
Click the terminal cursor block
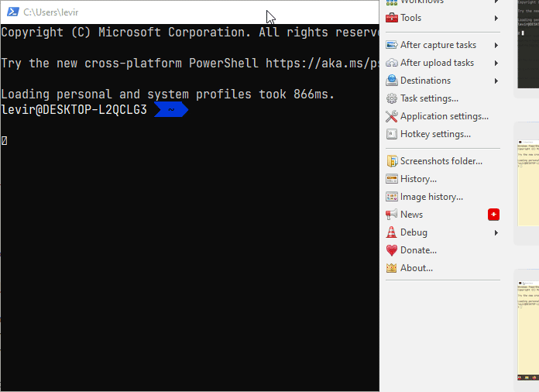tap(4, 140)
